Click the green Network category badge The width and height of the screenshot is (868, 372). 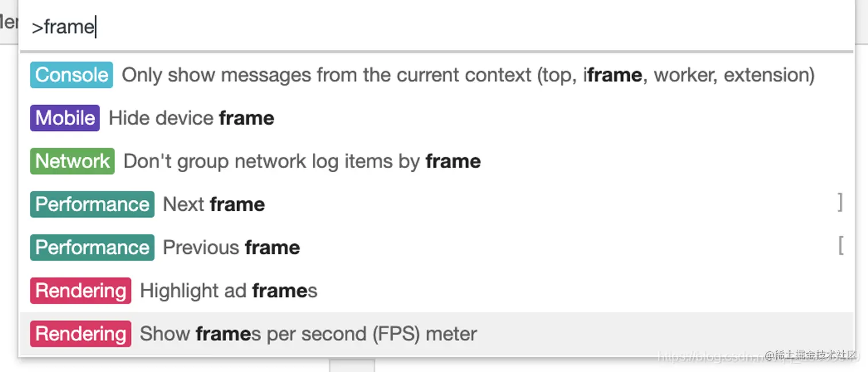coord(72,161)
